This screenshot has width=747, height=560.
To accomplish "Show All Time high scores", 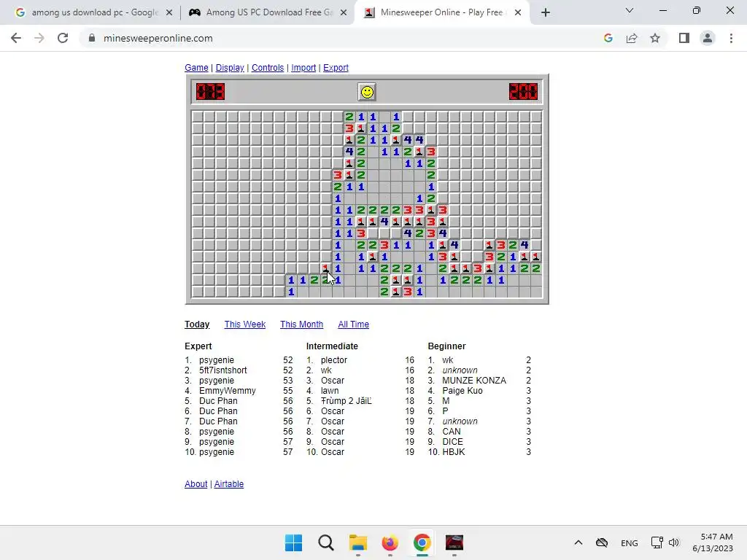I will click(354, 324).
